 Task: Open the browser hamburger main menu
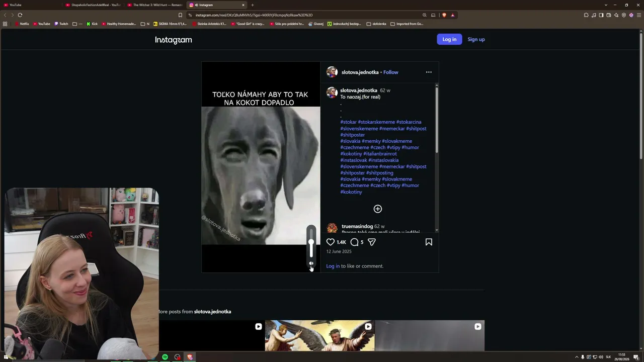click(x=639, y=15)
